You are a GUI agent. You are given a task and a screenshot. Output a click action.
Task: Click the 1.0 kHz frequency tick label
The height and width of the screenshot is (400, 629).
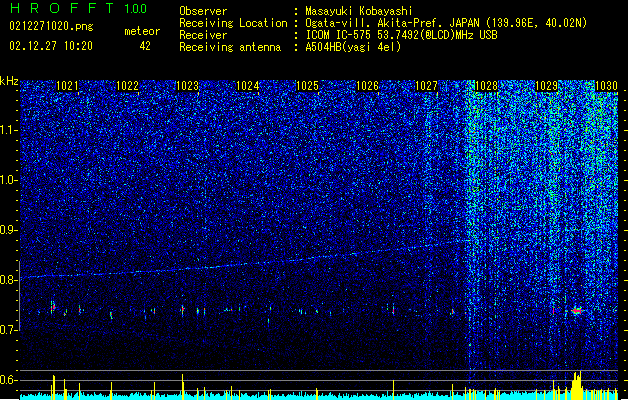(9, 180)
